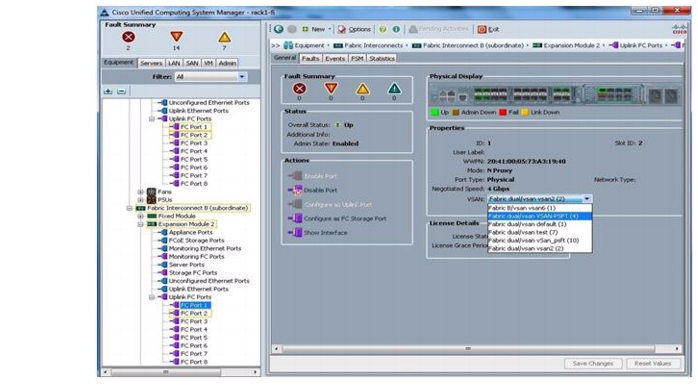Switch to the VM tab
The width and height of the screenshot is (698, 386).
pyautogui.click(x=208, y=63)
